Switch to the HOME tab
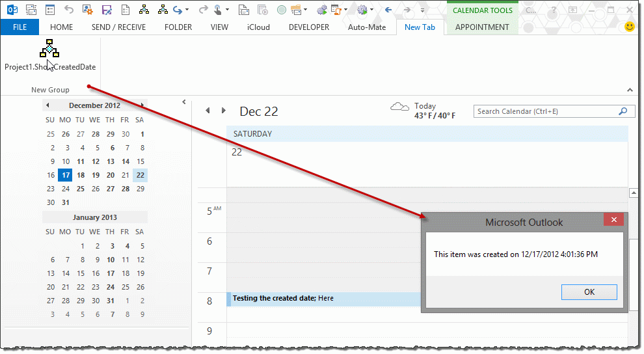644x354 pixels. [61, 27]
